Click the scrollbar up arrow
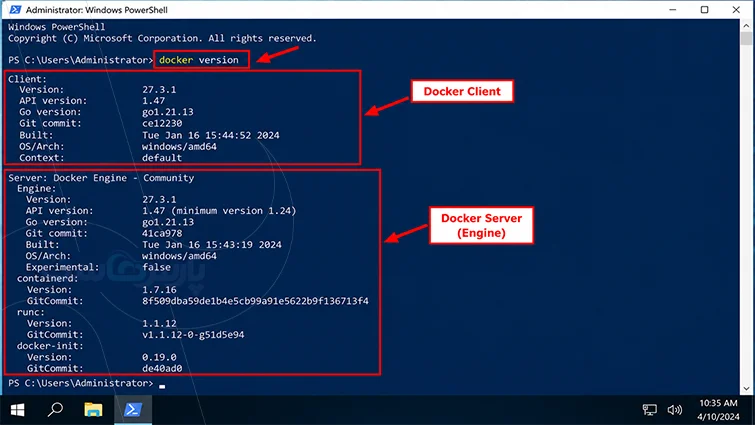Image resolution: width=755 pixels, height=425 pixels. tap(746, 25)
